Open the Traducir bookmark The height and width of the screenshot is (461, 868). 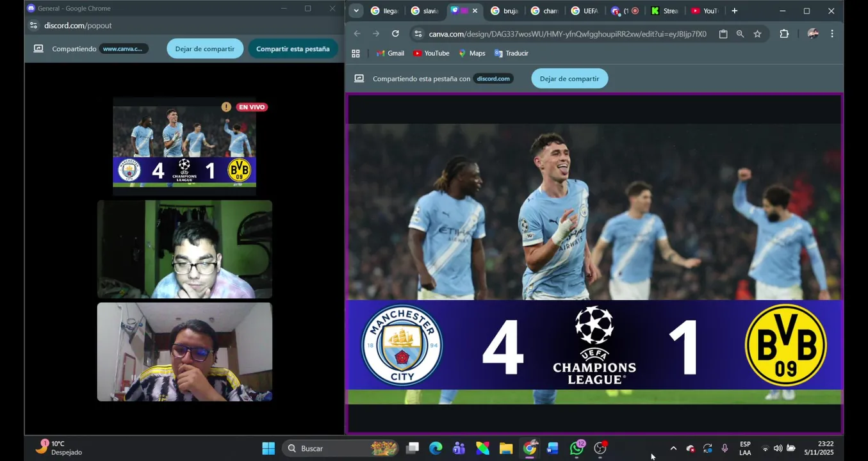(511, 54)
